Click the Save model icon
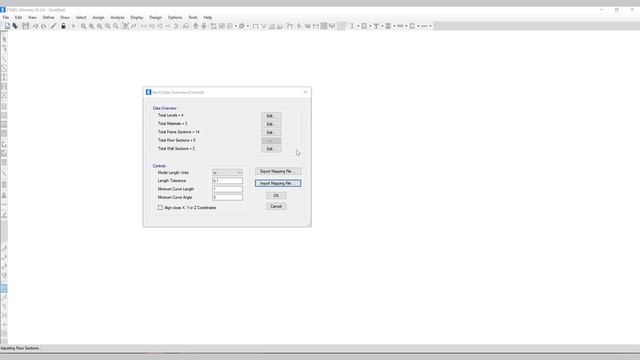Viewport: 640px width, 360px height. [26, 26]
